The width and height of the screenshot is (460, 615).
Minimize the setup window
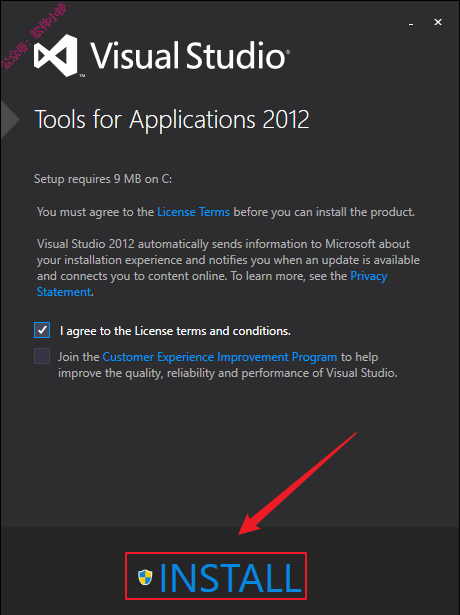point(411,23)
